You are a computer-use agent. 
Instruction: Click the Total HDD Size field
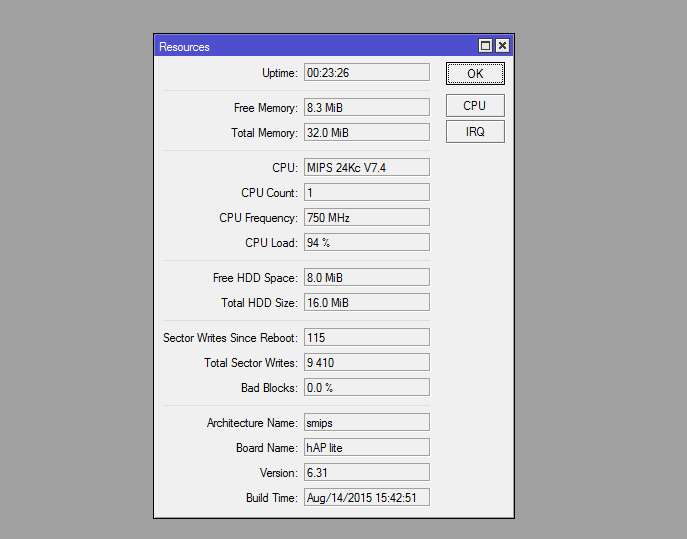366,303
